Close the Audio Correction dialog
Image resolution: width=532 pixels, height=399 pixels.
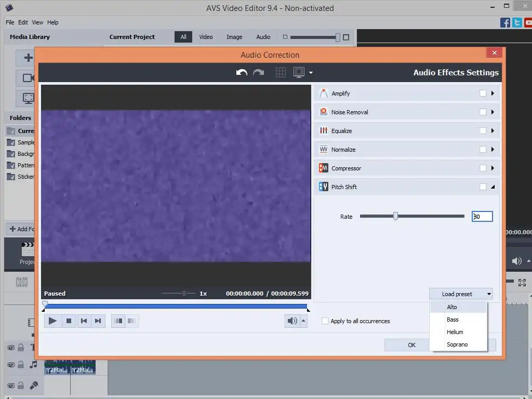[495, 52]
